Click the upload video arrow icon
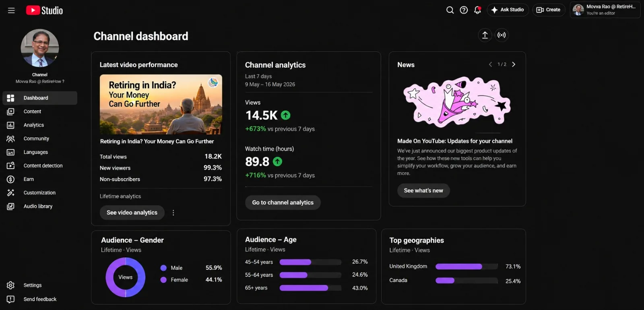644x310 pixels. tap(485, 35)
